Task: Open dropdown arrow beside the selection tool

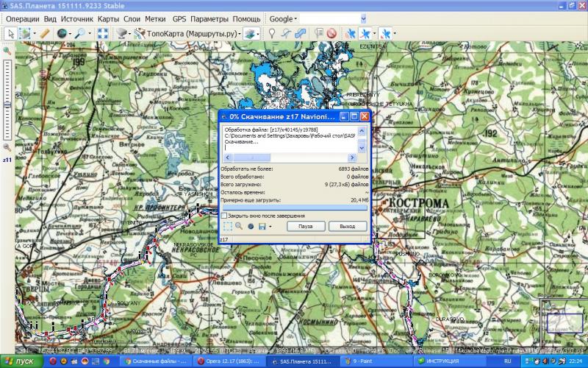Action: [x=34, y=34]
